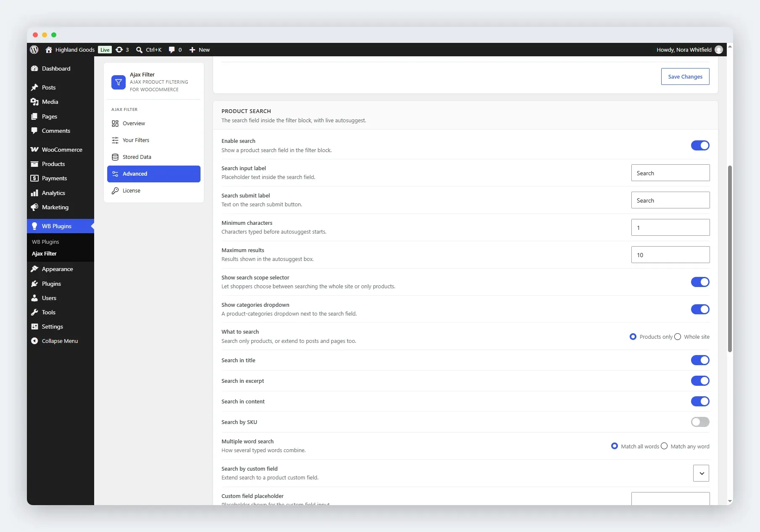Click the Posts pin icon
Screen dimensions: 760x532
pos(34,87)
